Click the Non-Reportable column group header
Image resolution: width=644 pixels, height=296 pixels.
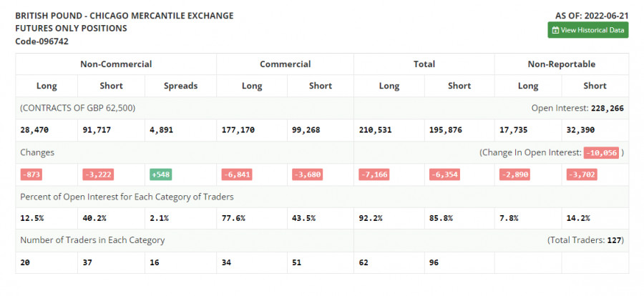pyautogui.click(x=561, y=64)
